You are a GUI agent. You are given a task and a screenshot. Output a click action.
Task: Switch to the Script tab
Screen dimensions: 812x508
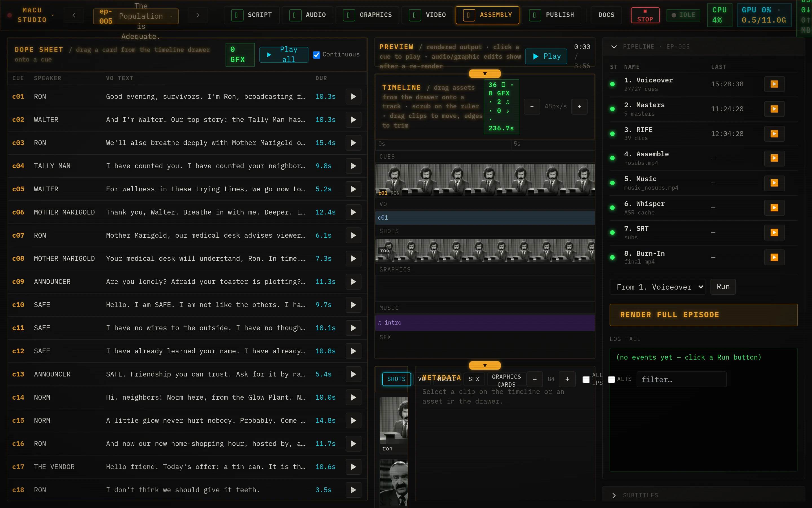[251, 15]
